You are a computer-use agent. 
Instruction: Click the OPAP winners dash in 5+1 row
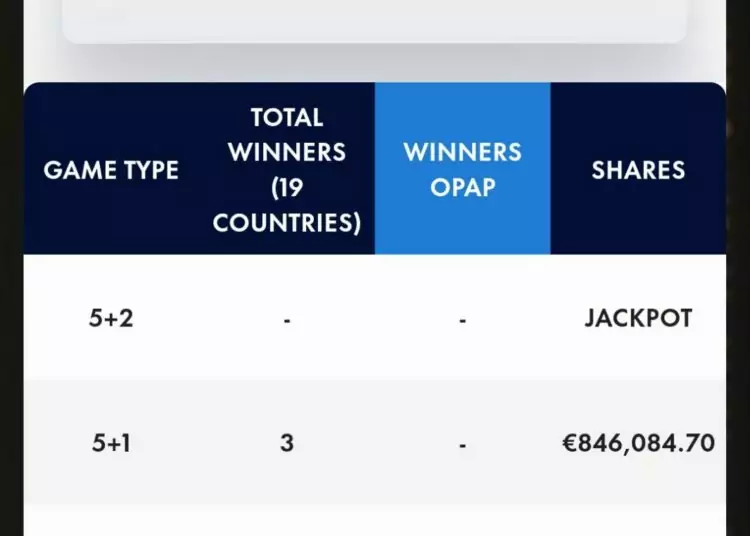click(462, 443)
